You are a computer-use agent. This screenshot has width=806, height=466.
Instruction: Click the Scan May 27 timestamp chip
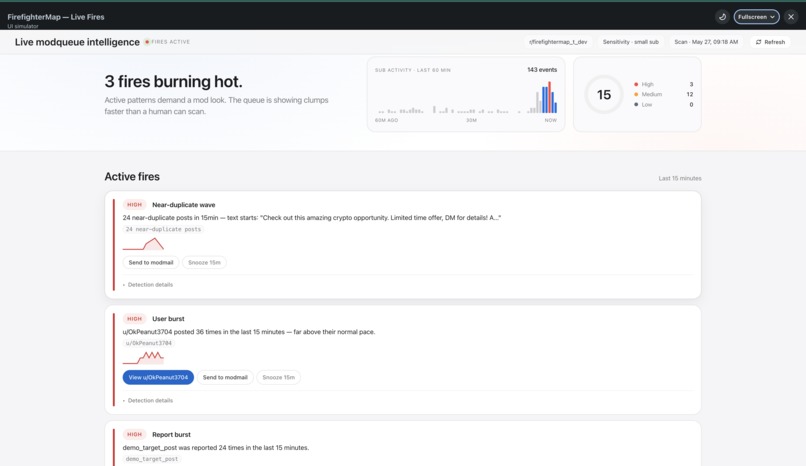706,42
